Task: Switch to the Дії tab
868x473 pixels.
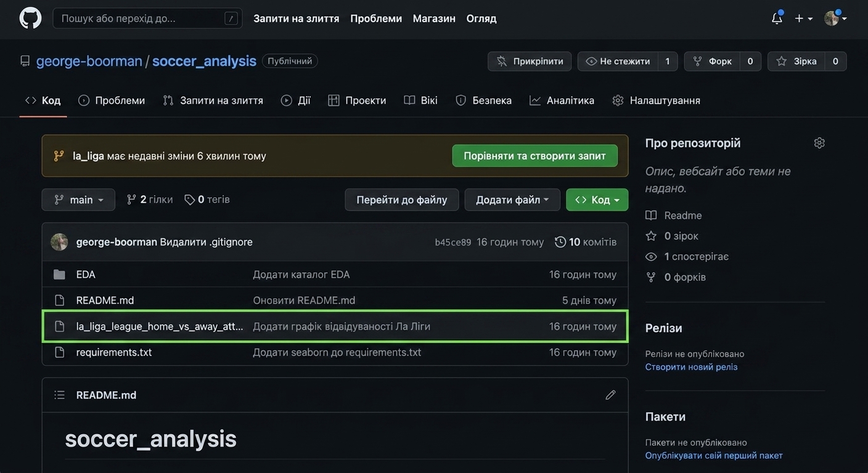Action: point(296,100)
